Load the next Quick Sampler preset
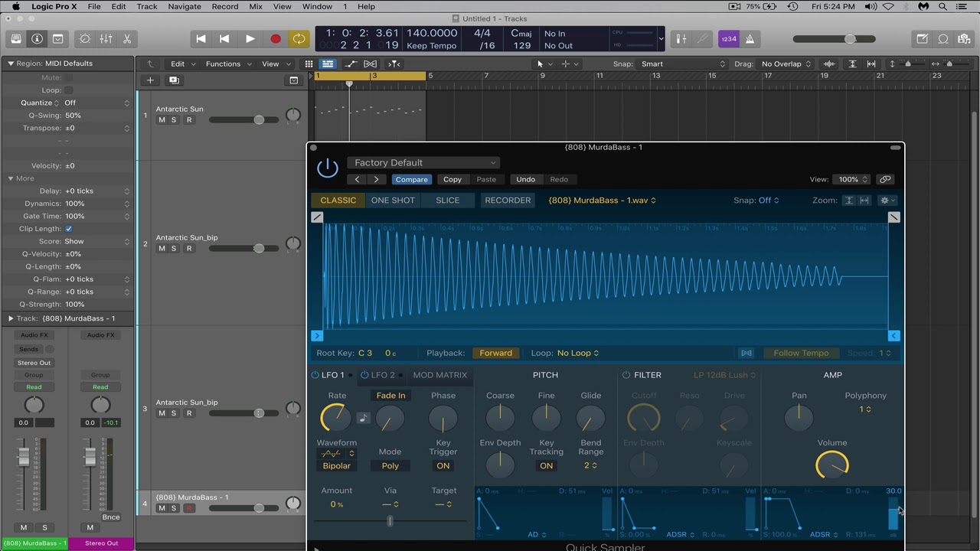The height and width of the screenshot is (551, 980). click(x=376, y=179)
